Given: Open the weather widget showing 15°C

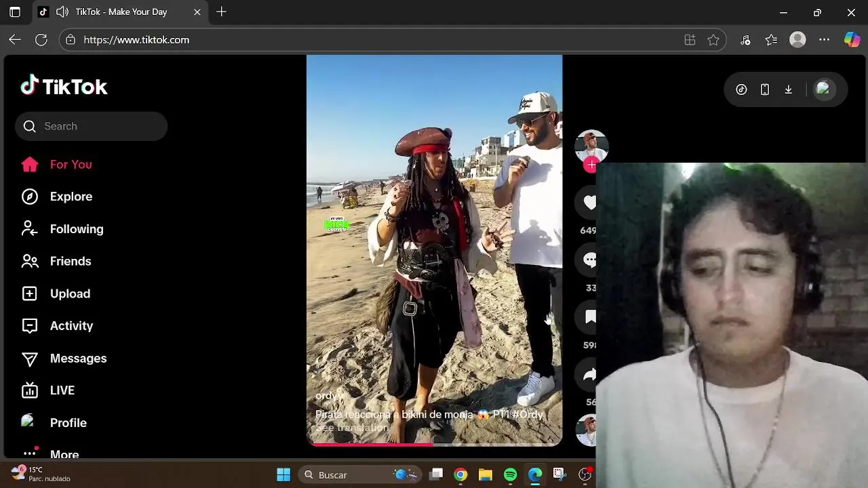Looking at the screenshot, I should [41, 474].
